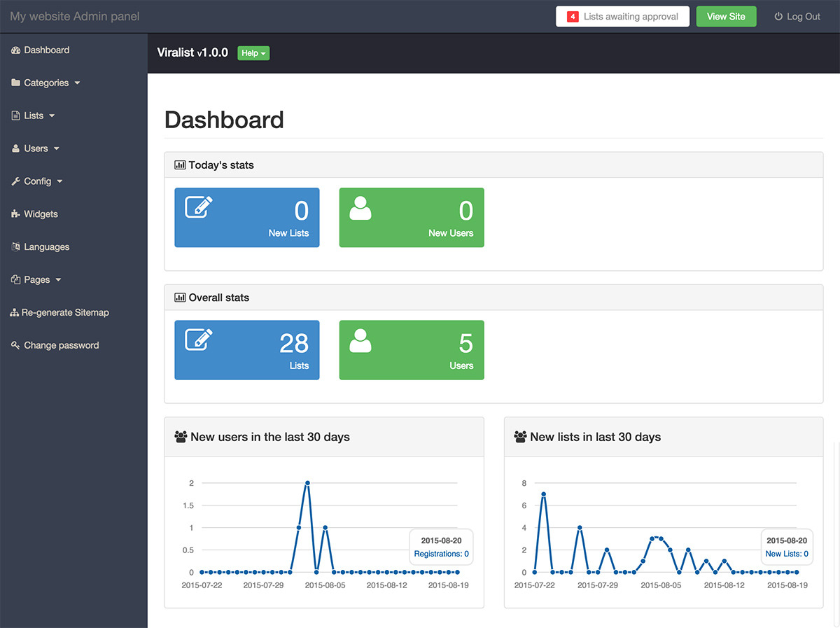Click the Categories folder icon

coord(16,83)
